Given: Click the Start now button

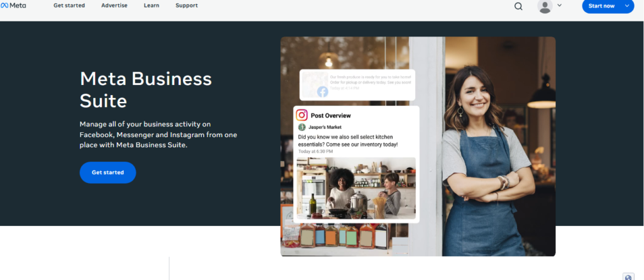Looking at the screenshot, I should click(x=601, y=6).
